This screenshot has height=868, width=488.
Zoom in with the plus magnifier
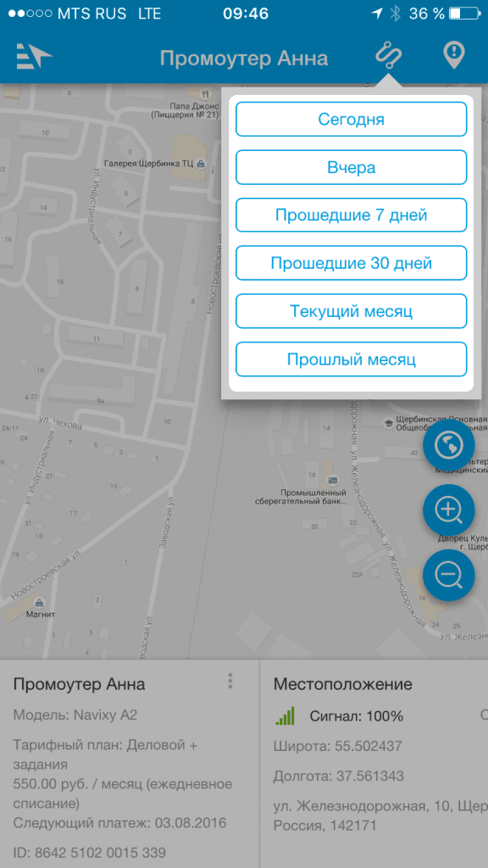[x=449, y=510]
